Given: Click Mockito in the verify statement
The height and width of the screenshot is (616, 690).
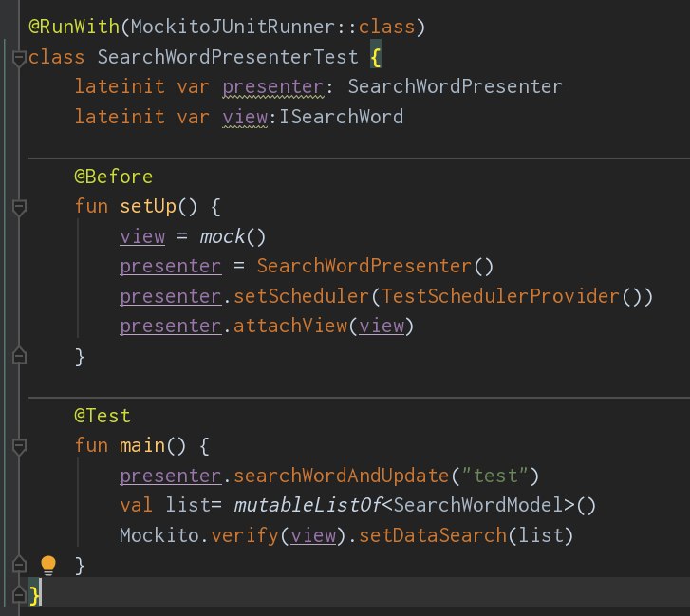Looking at the screenshot, I should pyautogui.click(x=159, y=535).
